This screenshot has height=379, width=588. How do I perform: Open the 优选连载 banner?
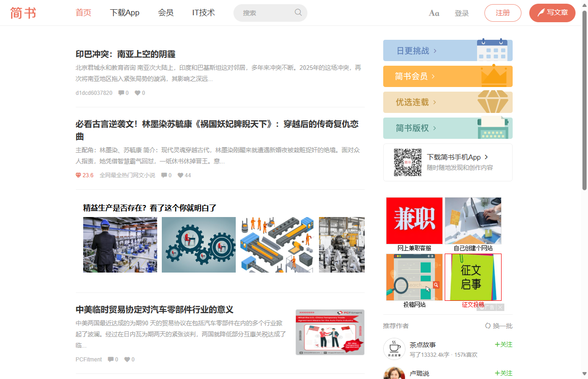[447, 102]
